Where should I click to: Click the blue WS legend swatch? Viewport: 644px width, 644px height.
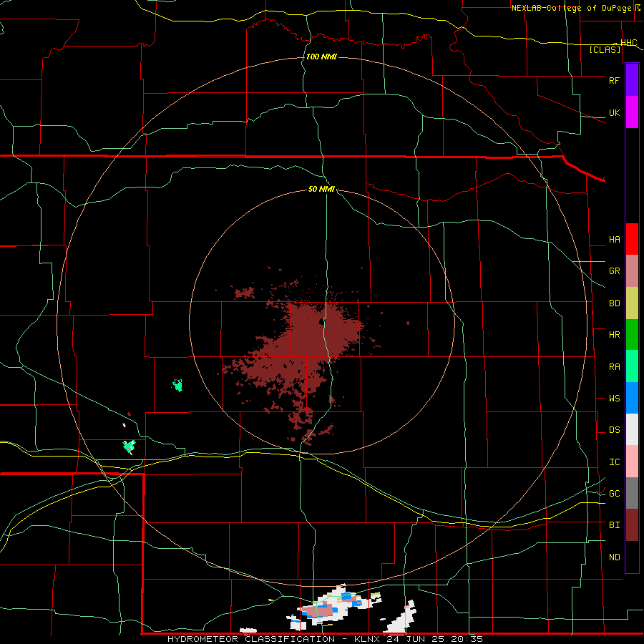pyautogui.click(x=632, y=398)
